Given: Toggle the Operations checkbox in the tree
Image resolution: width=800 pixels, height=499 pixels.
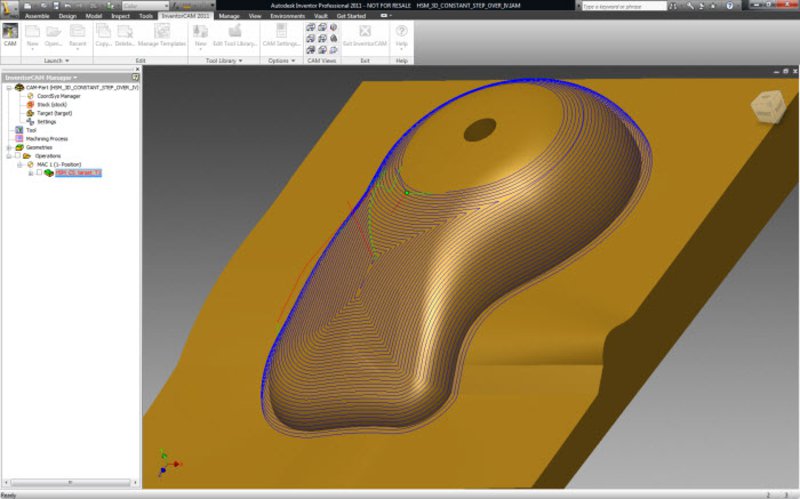Looking at the screenshot, I should [x=18, y=156].
